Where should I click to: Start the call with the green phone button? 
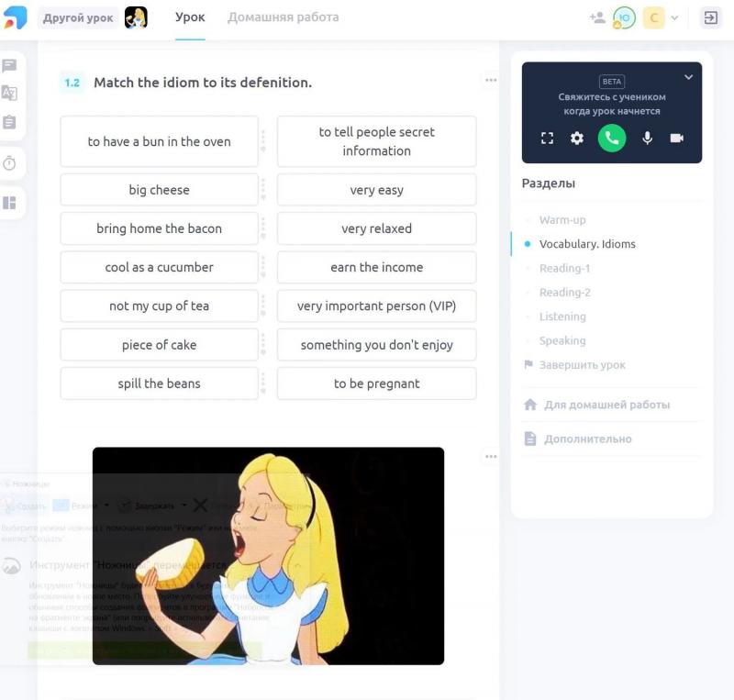click(611, 139)
